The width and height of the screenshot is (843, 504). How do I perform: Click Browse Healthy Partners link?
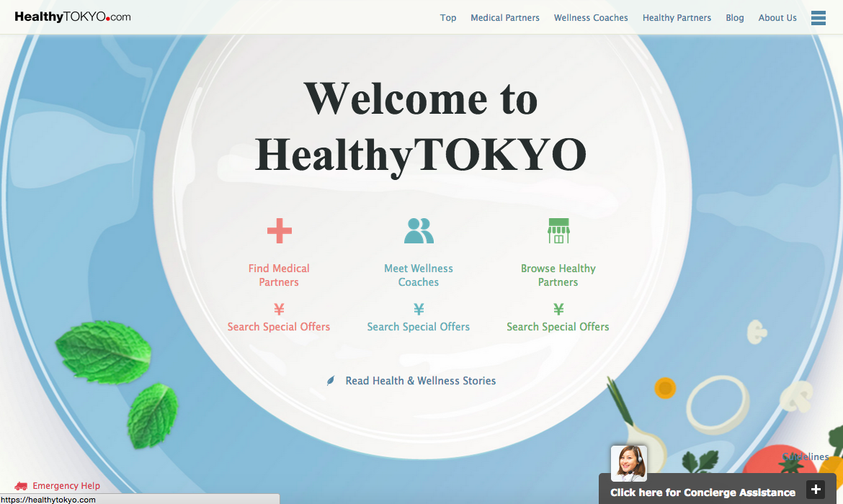558,275
